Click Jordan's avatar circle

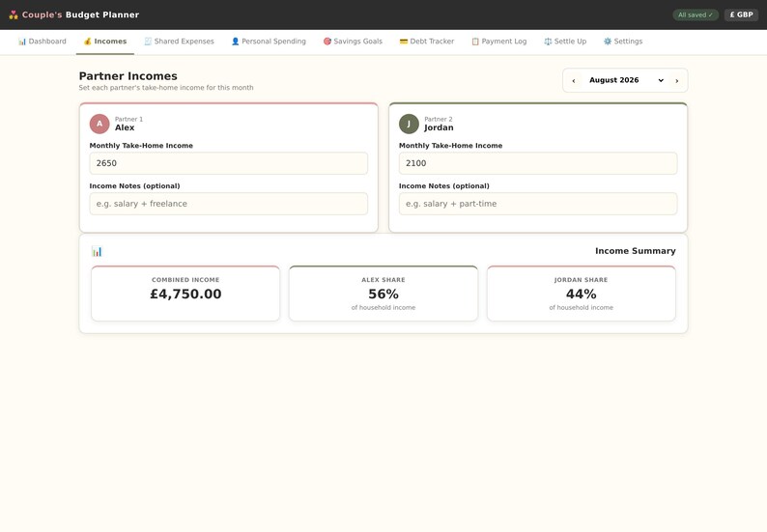coord(409,124)
